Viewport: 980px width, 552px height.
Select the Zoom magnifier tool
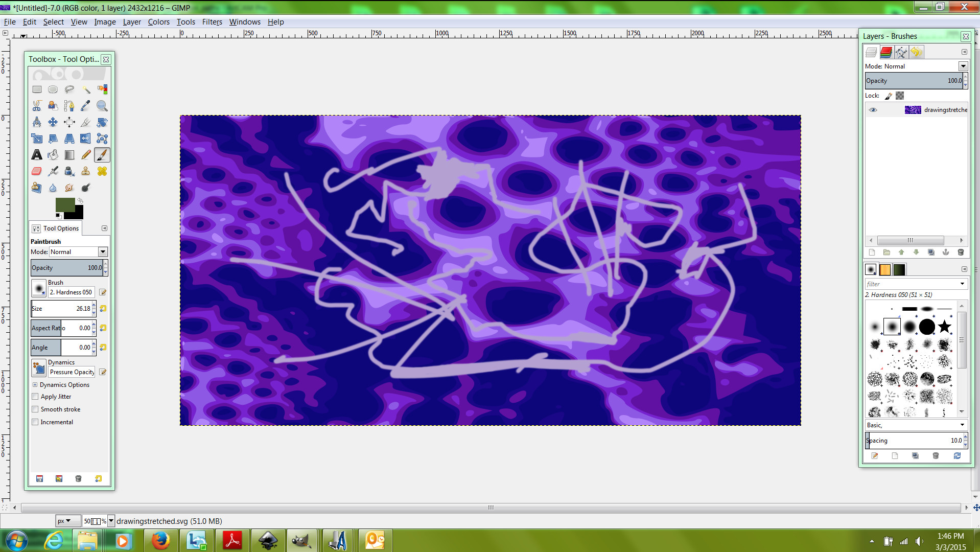pyautogui.click(x=102, y=106)
